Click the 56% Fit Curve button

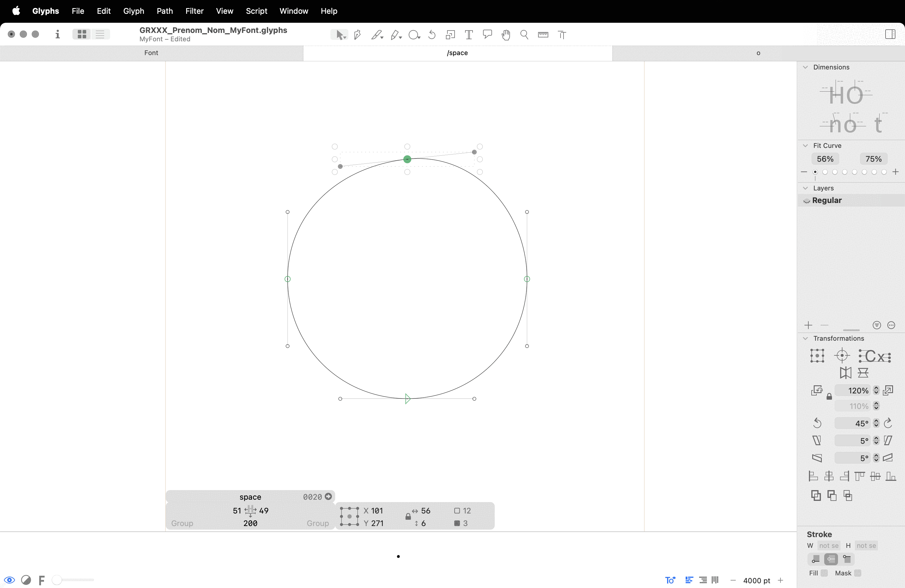(x=825, y=159)
